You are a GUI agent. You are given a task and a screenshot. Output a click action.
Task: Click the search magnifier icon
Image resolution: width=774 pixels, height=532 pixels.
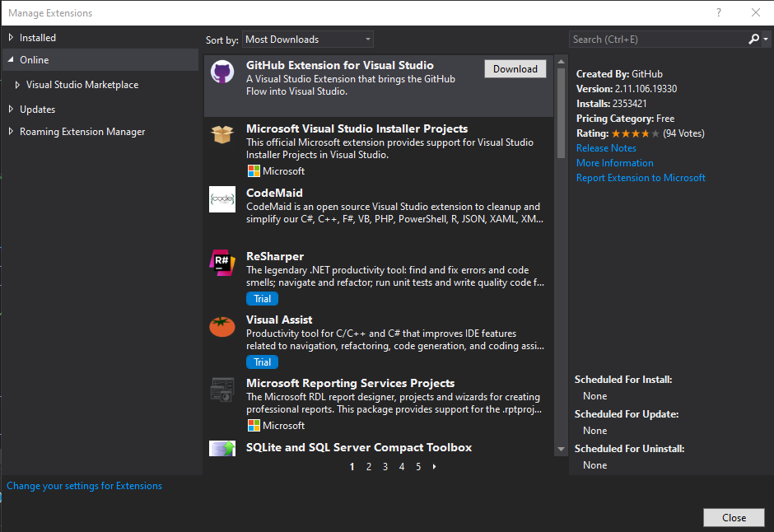point(753,39)
